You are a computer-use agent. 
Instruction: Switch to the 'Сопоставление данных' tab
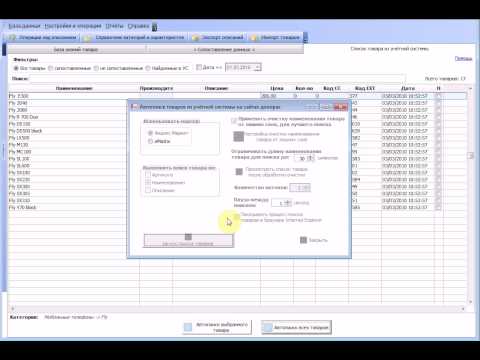pyautogui.click(x=224, y=50)
